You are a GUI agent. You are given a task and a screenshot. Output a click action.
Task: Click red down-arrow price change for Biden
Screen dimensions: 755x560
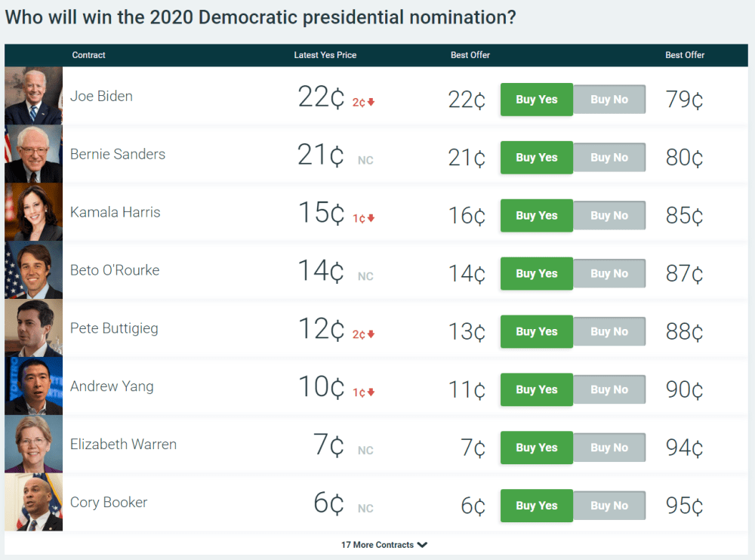(x=364, y=102)
